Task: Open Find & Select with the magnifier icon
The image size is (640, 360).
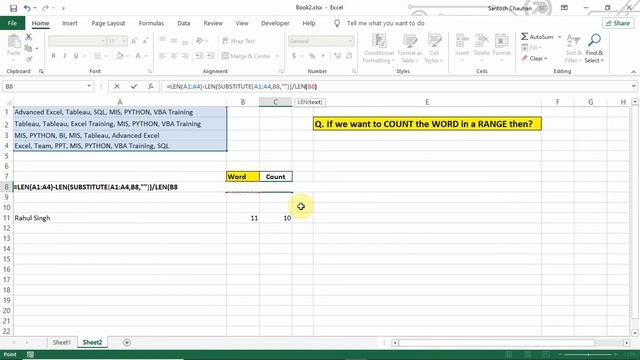Action: (594, 49)
